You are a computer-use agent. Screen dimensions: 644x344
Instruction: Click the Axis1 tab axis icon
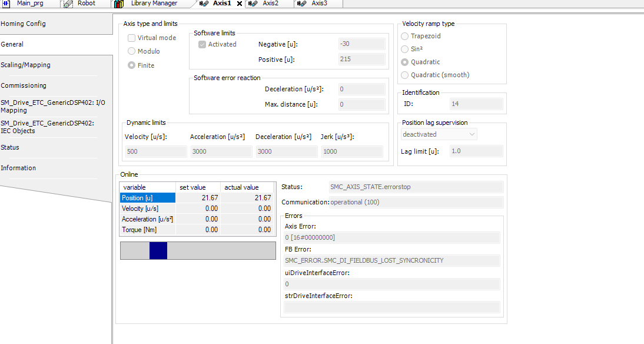pyautogui.click(x=204, y=4)
